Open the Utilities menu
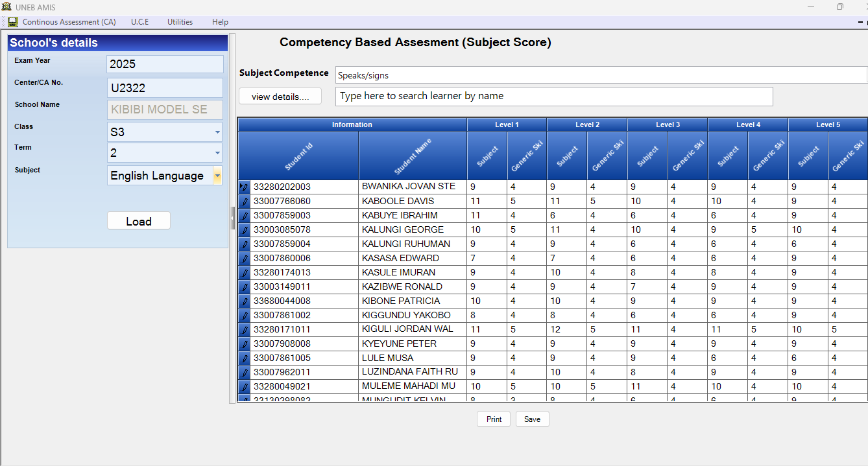Screen dimensions: 868x466 pyautogui.click(x=180, y=21)
